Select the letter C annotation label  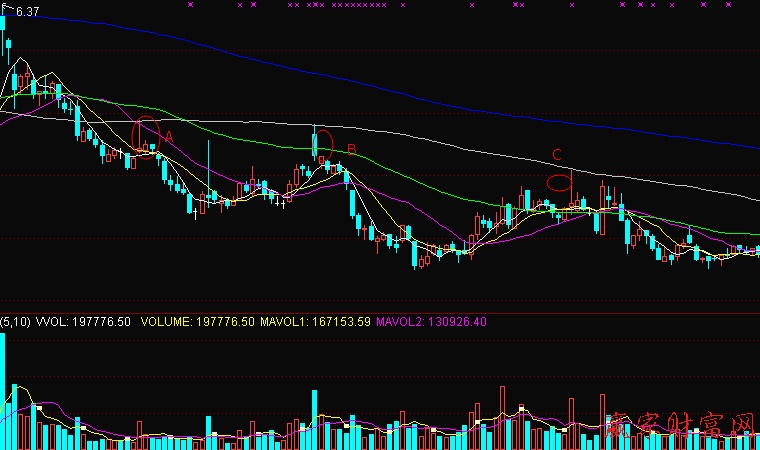[x=557, y=155]
